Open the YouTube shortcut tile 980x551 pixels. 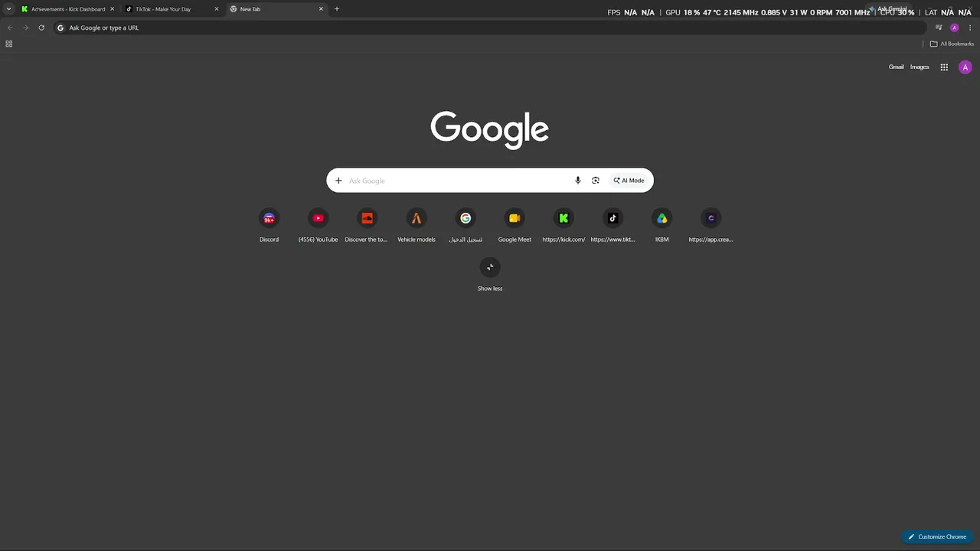(x=318, y=227)
